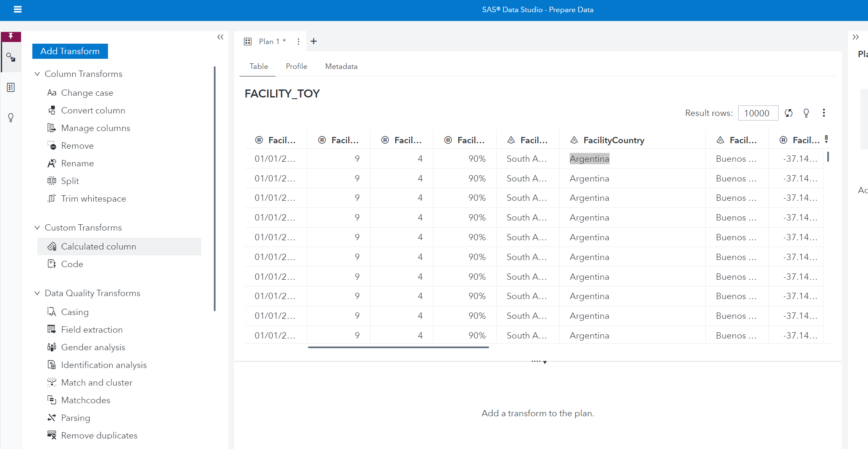Screen dimensions: 868x449
Task: Collapse the Column Transforms section
Action: [x=37, y=74]
